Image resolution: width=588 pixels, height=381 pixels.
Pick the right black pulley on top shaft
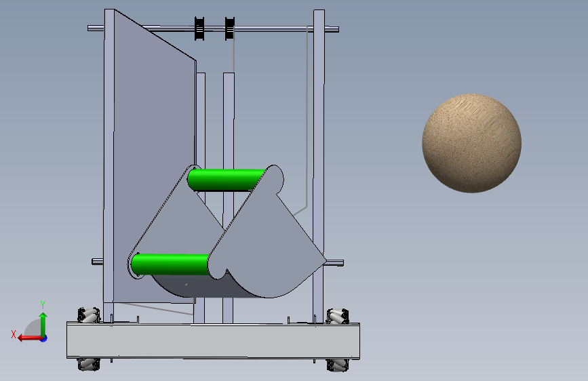tap(229, 28)
